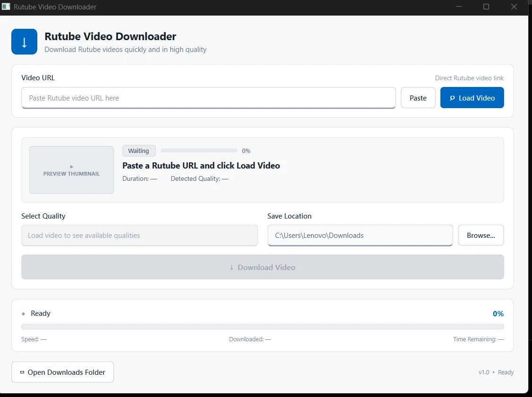This screenshot has height=397, width=532.
Task: Click the main download progress bar
Action: (x=262, y=327)
